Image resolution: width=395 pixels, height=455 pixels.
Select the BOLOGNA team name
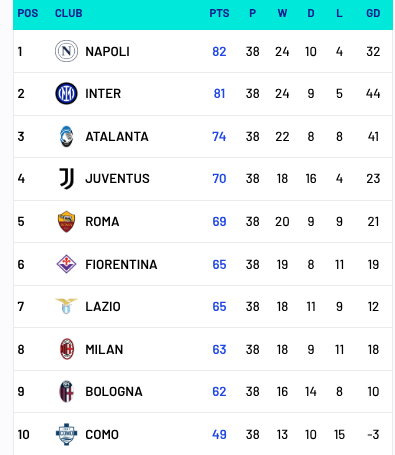[114, 392]
